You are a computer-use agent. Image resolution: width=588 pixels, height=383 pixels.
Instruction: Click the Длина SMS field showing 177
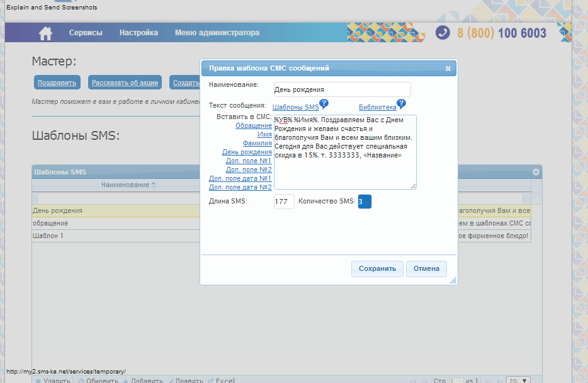(284, 202)
